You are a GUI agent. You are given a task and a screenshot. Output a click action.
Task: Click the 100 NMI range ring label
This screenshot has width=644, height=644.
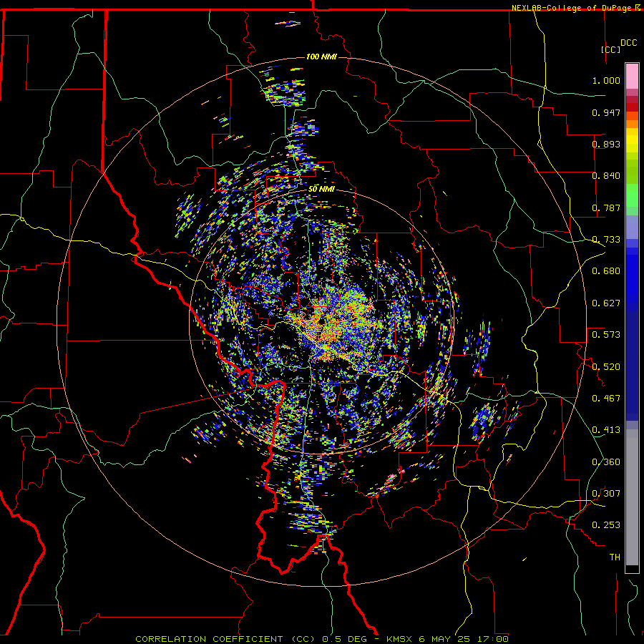pos(321,57)
